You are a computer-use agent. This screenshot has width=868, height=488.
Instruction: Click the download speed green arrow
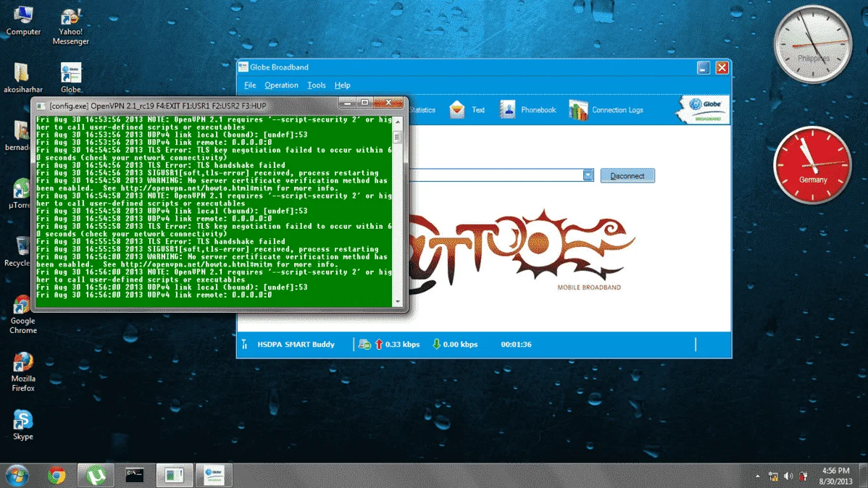(436, 344)
